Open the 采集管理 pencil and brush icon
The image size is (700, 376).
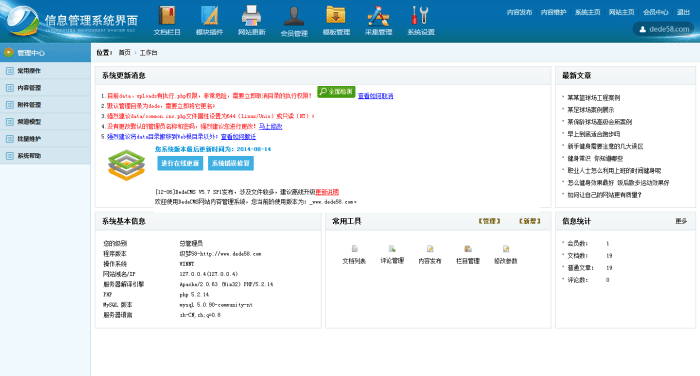click(378, 16)
